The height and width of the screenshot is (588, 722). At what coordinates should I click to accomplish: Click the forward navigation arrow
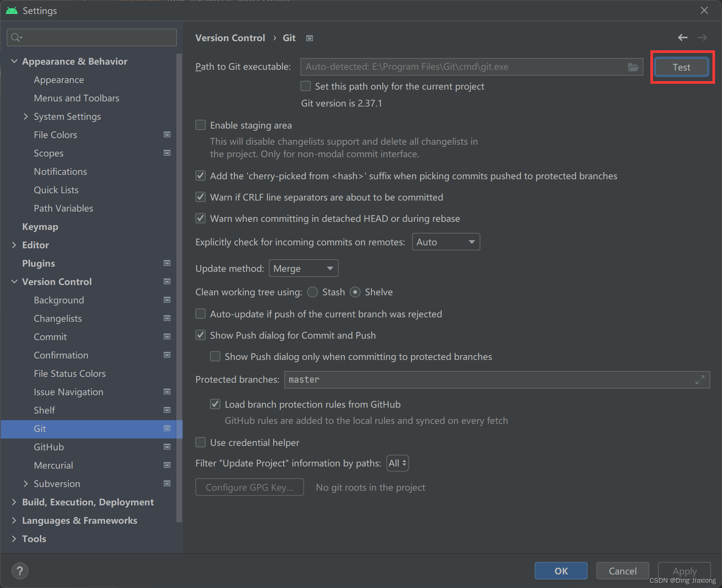[x=702, y=37]
